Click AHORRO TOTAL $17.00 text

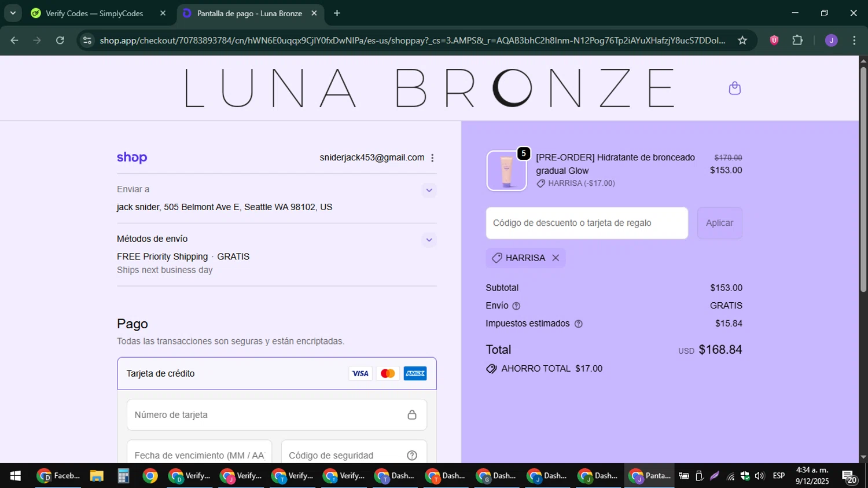[x=551, y=369]
